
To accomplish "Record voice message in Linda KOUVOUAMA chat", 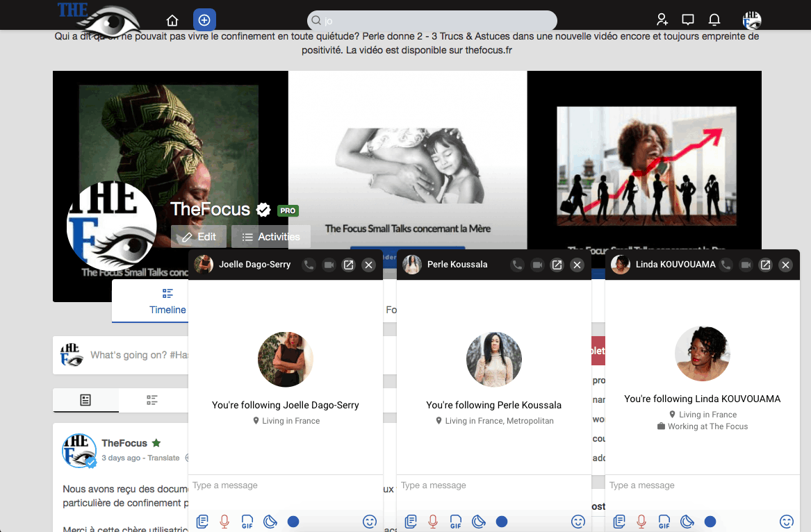I will point(641,521).
